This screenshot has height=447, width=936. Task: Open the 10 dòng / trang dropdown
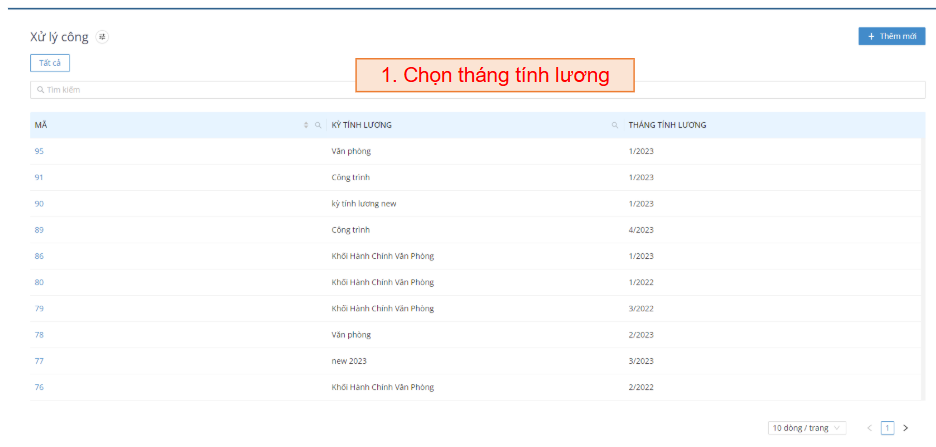pyautogui.click(x=807, y=428)
